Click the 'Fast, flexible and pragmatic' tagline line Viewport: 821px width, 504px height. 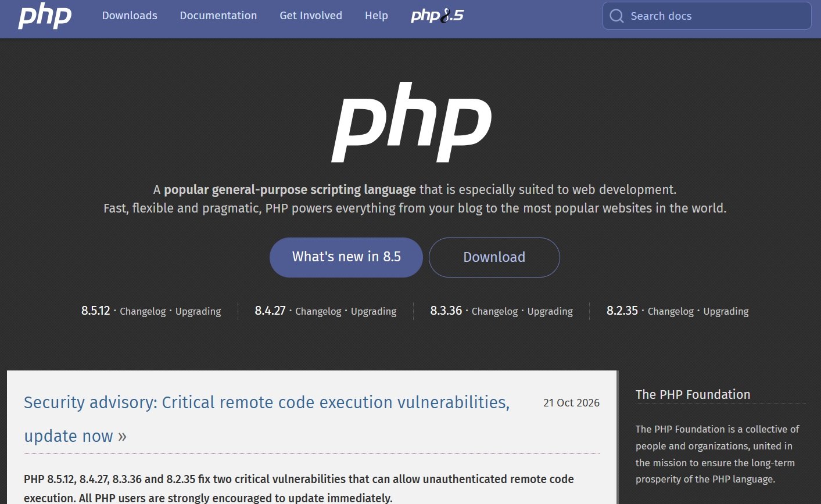tap(415, 208)
